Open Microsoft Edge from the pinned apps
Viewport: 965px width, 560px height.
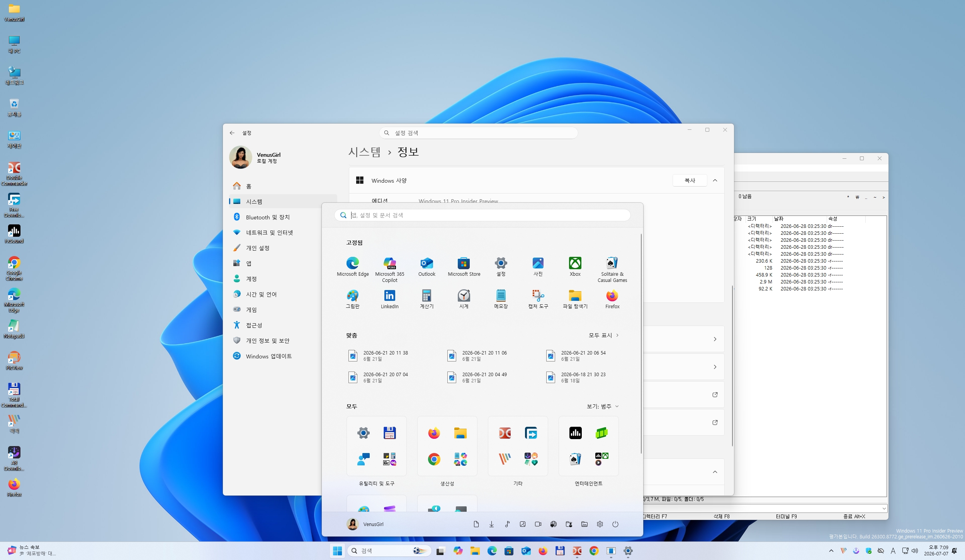tap(353, 267)
